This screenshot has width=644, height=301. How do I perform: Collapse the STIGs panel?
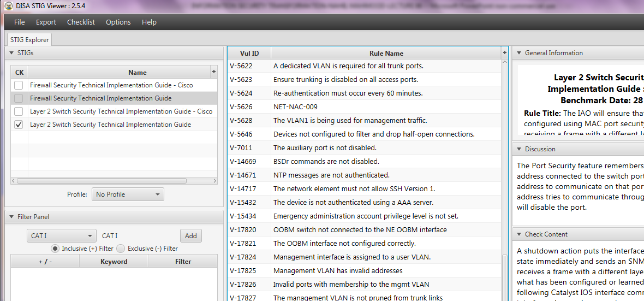tap(11, 52)
